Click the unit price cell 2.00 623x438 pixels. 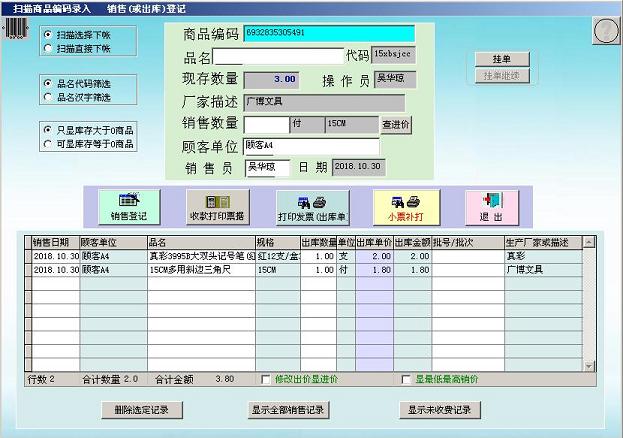(375, 256)
